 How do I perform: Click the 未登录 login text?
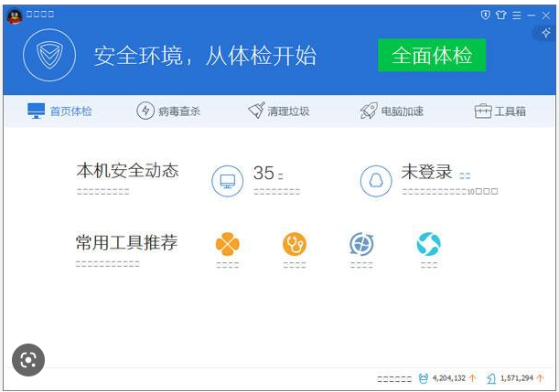426,172
